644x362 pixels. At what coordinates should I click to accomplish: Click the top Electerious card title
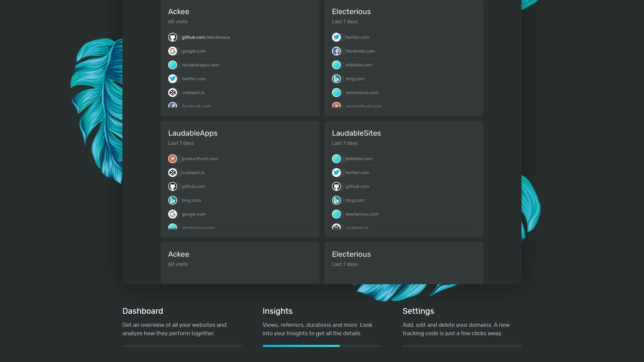coord(351,11)
